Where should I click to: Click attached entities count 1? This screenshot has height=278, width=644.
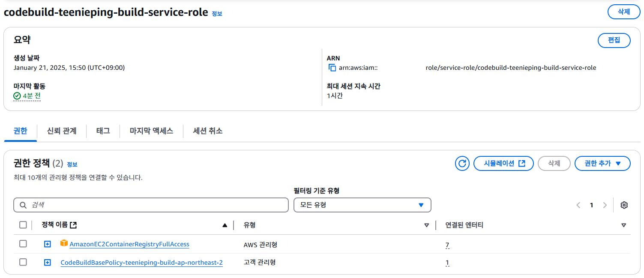coord(447,263)
